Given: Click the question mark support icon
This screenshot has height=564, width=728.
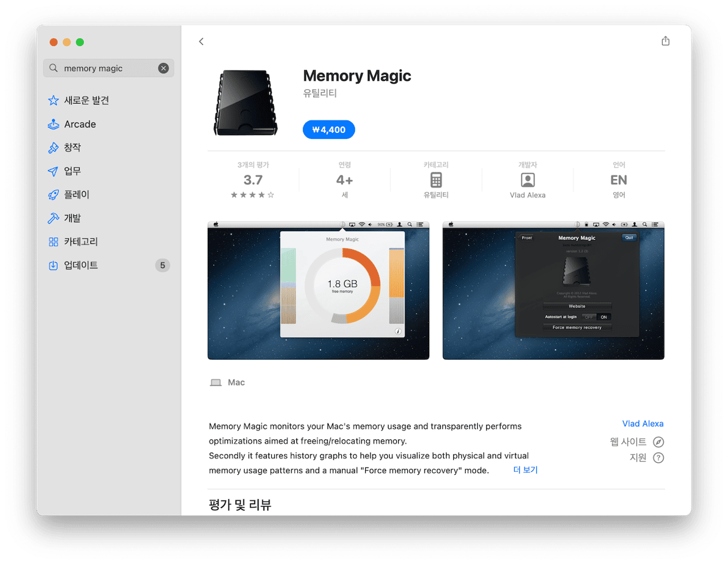Looking at the screenshot, I should click(x=659, y=458).
